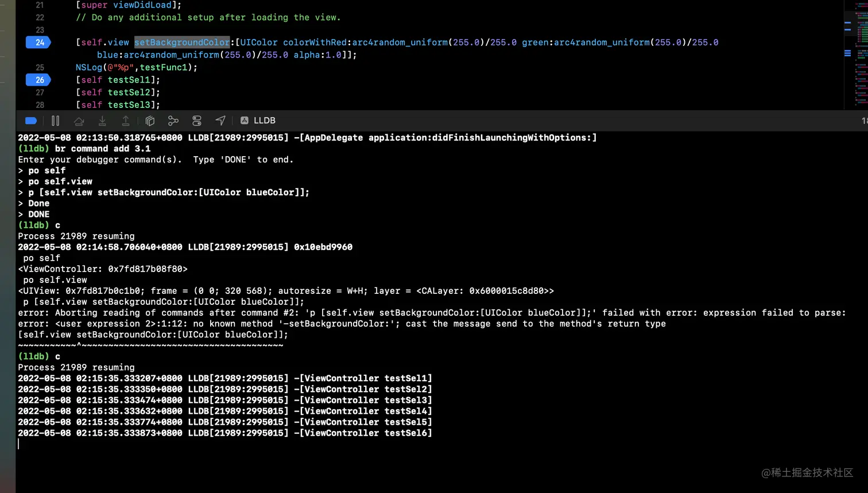868x493 pixels.
Task: Click the LLDB app icon in debug bar
Action: pos(245,121)
